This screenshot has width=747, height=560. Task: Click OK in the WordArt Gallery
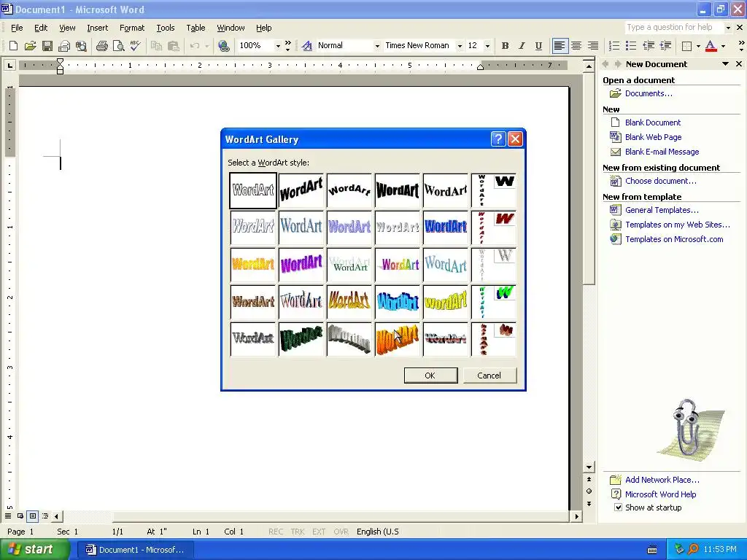(430, 376)
